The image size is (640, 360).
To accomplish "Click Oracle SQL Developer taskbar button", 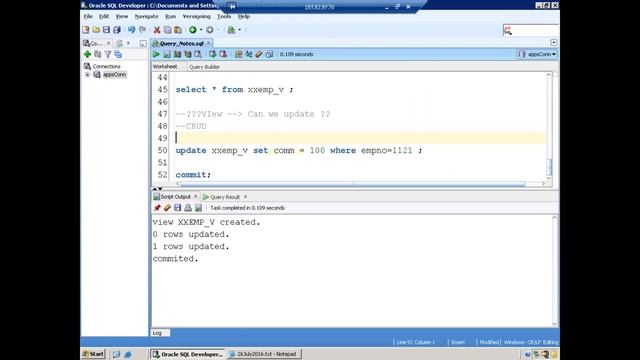I will pyautogui.click(x=187, y=354).
